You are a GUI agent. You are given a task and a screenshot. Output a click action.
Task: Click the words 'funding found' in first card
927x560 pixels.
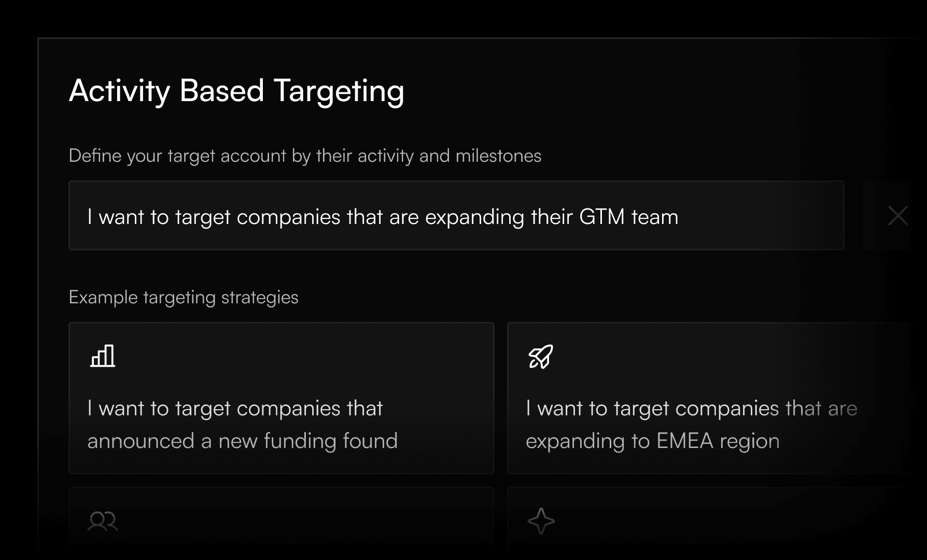tap(330, 441)
